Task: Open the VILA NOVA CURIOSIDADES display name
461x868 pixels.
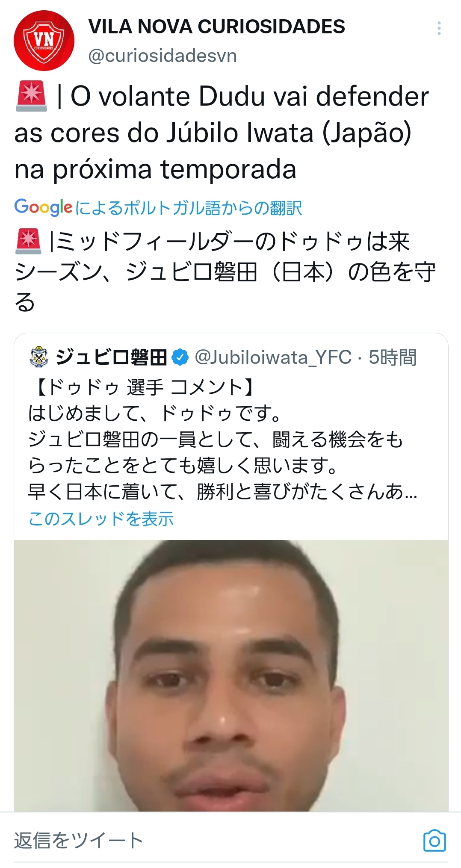Action: 216,27
